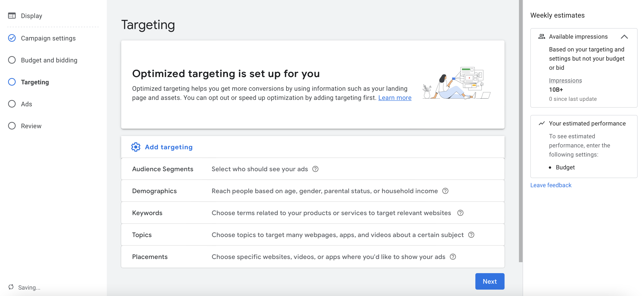Click the Add targeting heading
Screen dimensions: 644x296
tap(169, 147)
